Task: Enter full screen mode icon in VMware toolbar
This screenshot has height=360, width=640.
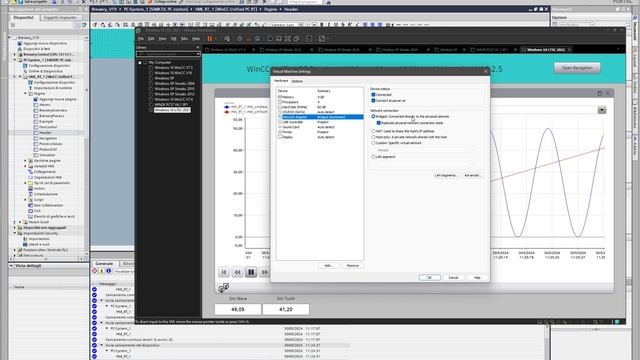Action: 287,39
